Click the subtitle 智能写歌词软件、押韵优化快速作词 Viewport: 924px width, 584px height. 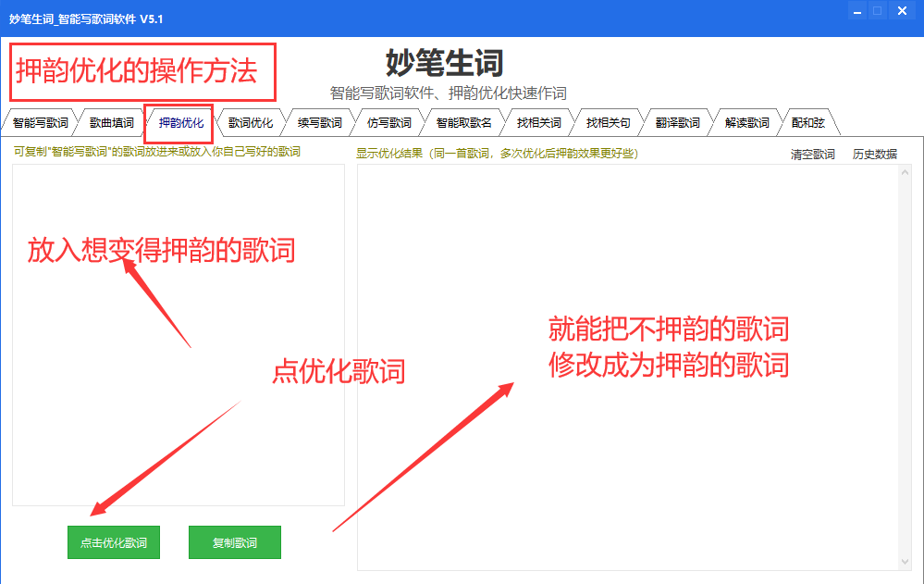(448, 93)
